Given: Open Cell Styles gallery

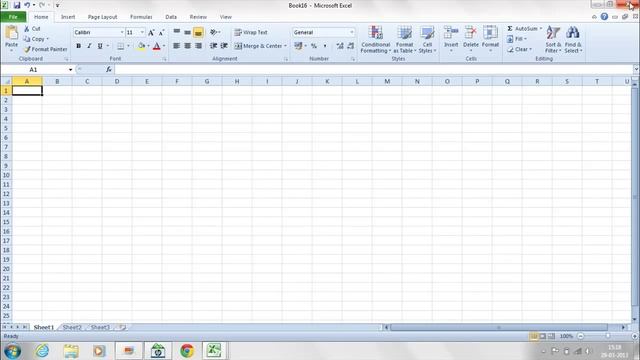Looking at the screenshot, I should pyautogui.click(x=427, y=39).
